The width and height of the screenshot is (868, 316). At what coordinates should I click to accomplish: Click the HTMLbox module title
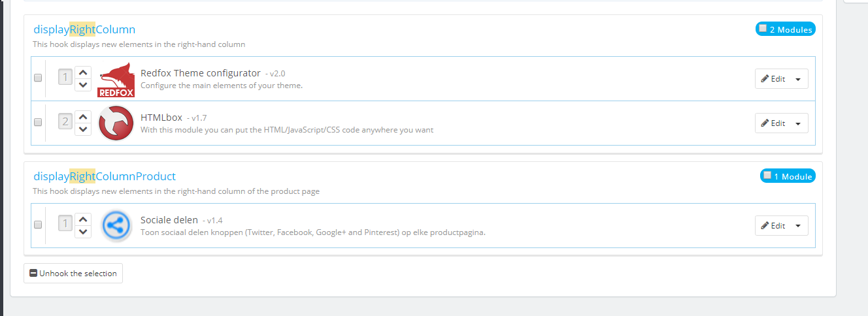click(x=161, y=118)
